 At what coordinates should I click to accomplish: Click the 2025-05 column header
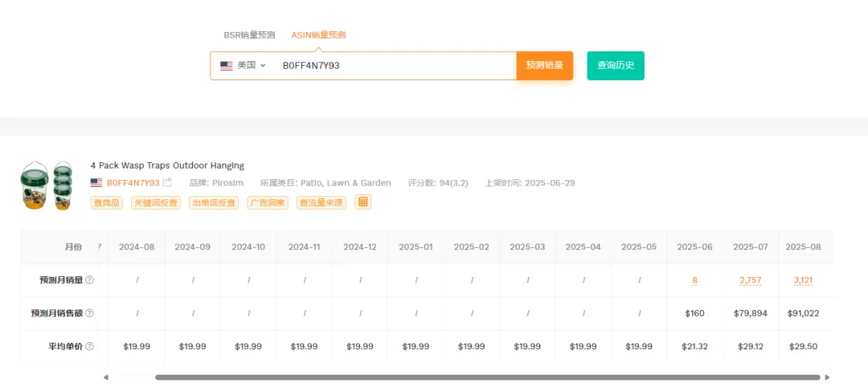point(639,246)
